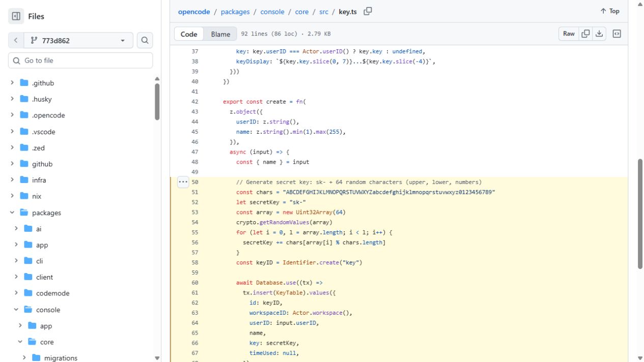Click the .vscode folder icon
This screenshot has width=644, height=362.
pos(24,132)
